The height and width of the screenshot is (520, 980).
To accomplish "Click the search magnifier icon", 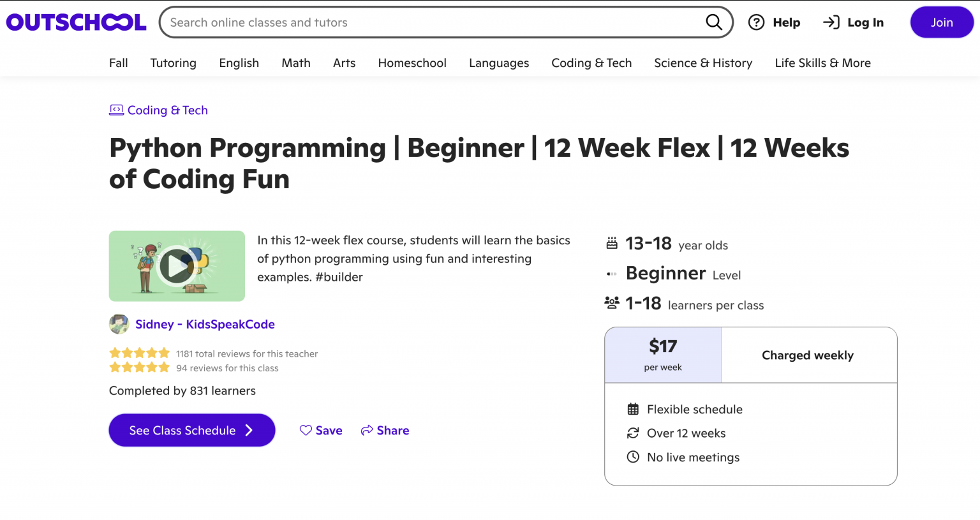I will point(713,22).
